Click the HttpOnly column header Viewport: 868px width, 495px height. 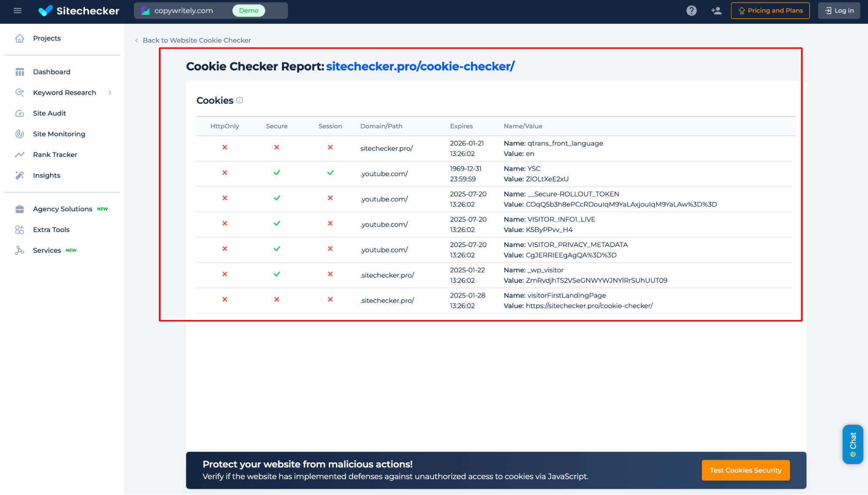point(224,126)
